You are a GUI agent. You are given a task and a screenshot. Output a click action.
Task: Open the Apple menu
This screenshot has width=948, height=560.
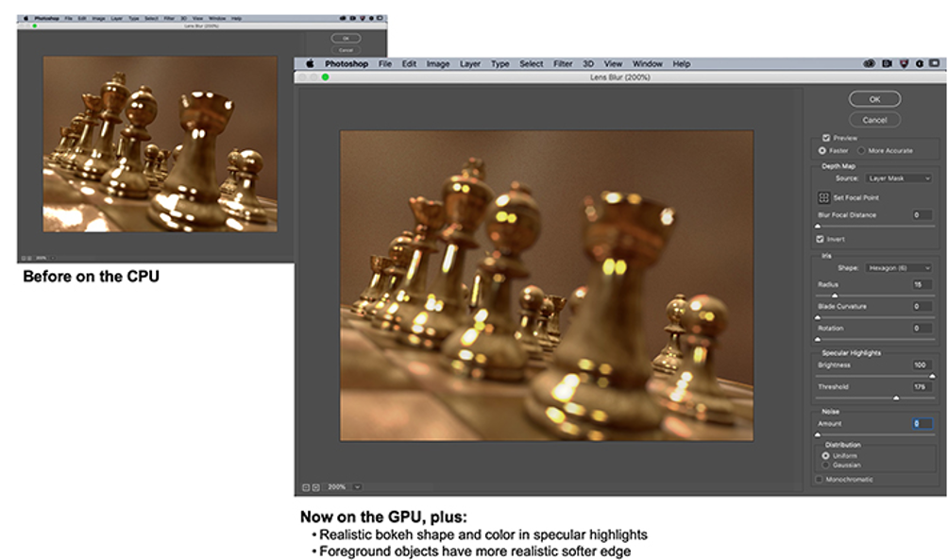[x=309, y=64]
